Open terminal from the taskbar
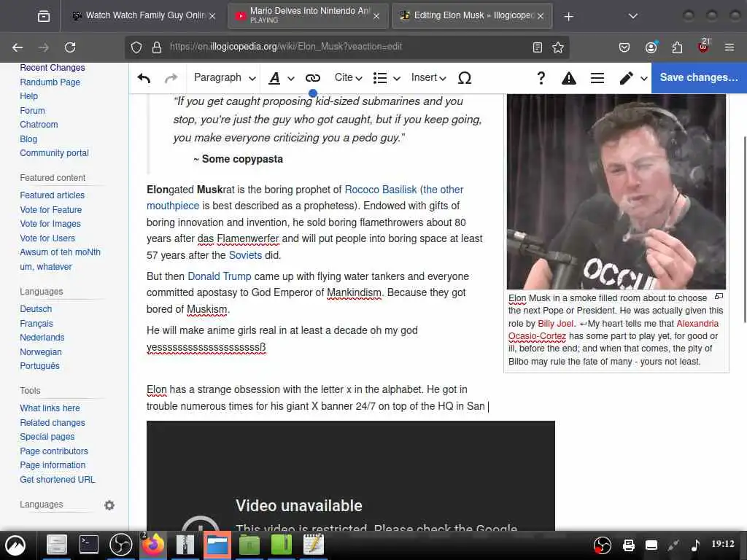 click(88, 544)
